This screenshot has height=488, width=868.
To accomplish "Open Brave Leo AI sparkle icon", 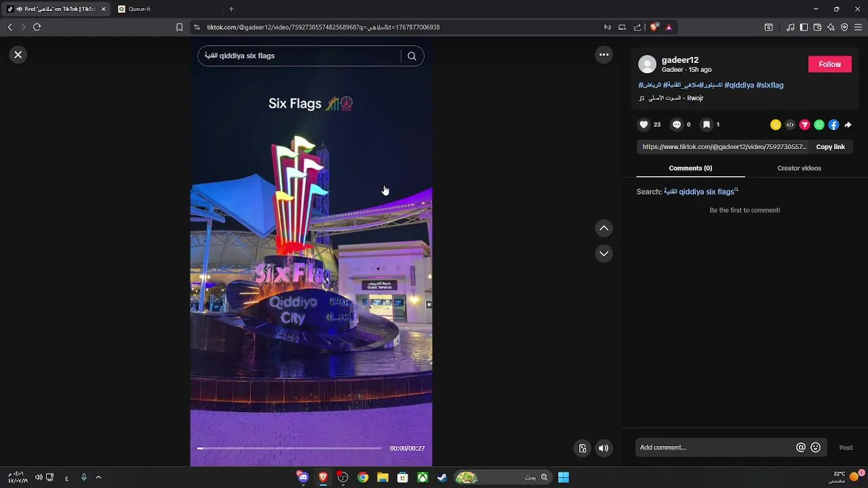I will click(x=831, y=27).
